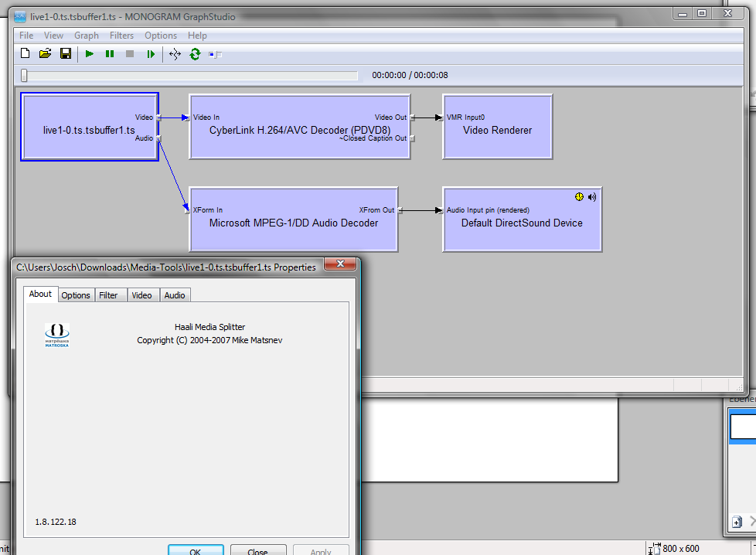Stop the graph with the Stop icon
Image resolution: width=756 pixels, height=555 pixels.
(130, 54)
